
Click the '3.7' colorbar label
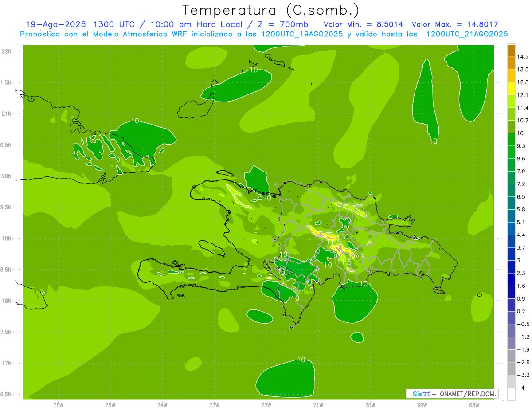pyautogui.click(x=521, y=248)
